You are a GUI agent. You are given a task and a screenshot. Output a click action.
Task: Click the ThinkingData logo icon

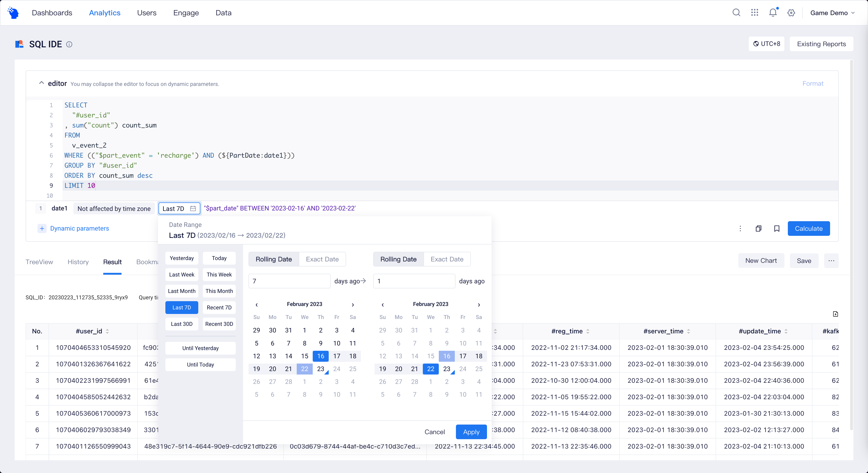click(x=13, y=13)
